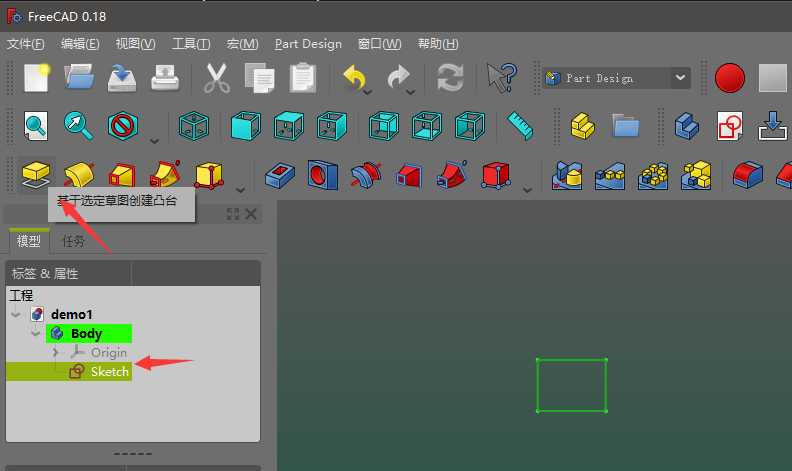Redo the last undone action

pyautogui.click(x=398, y=78)
